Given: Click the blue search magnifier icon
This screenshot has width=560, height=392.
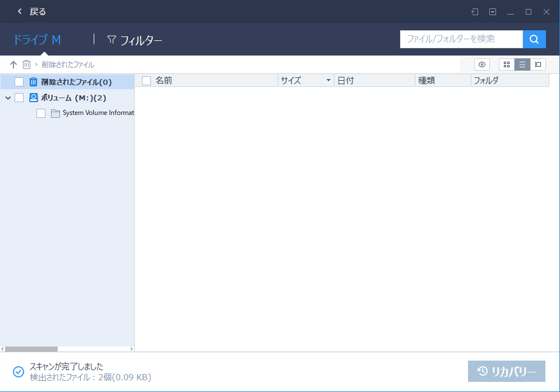Looking at the screenshot, I should [534, 39].
